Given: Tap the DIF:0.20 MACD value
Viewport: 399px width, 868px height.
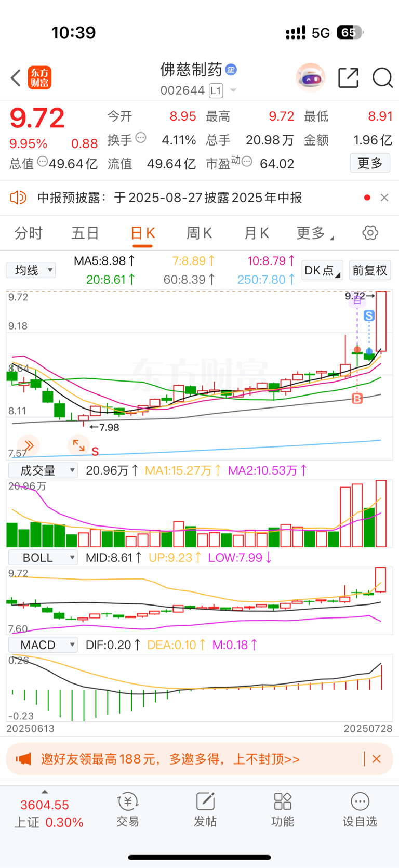Looking at the screenshot, I should click(x=113, y=645).
